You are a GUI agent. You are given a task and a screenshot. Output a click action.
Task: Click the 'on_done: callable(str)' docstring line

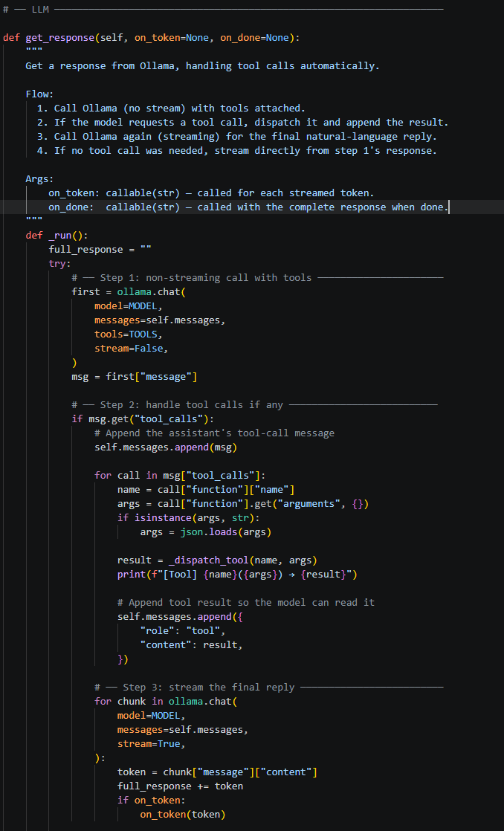(x=248, y=207)
